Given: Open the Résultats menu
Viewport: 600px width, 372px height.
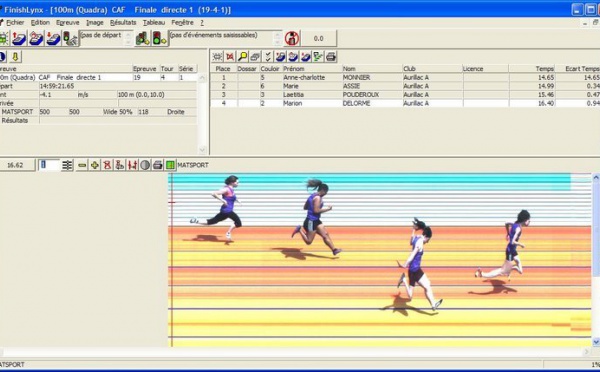Looking at the screenshot, I should 123,23.
